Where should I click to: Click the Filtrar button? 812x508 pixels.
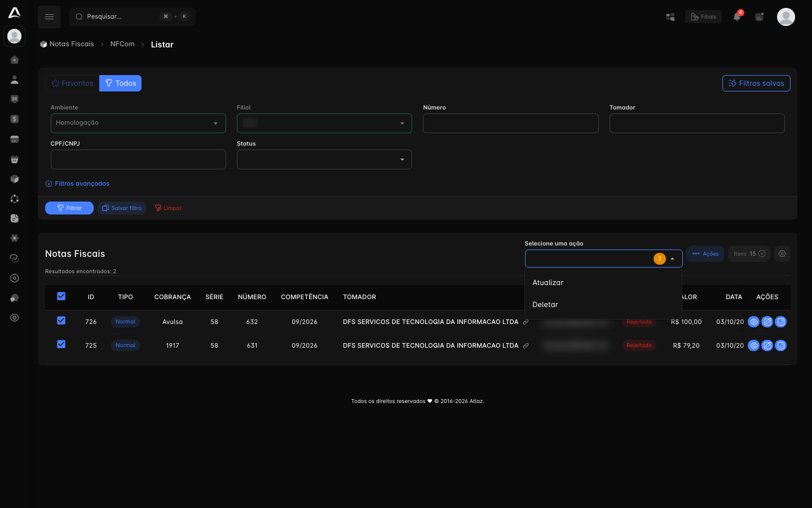pyautogui.click(x=69, y=208)
